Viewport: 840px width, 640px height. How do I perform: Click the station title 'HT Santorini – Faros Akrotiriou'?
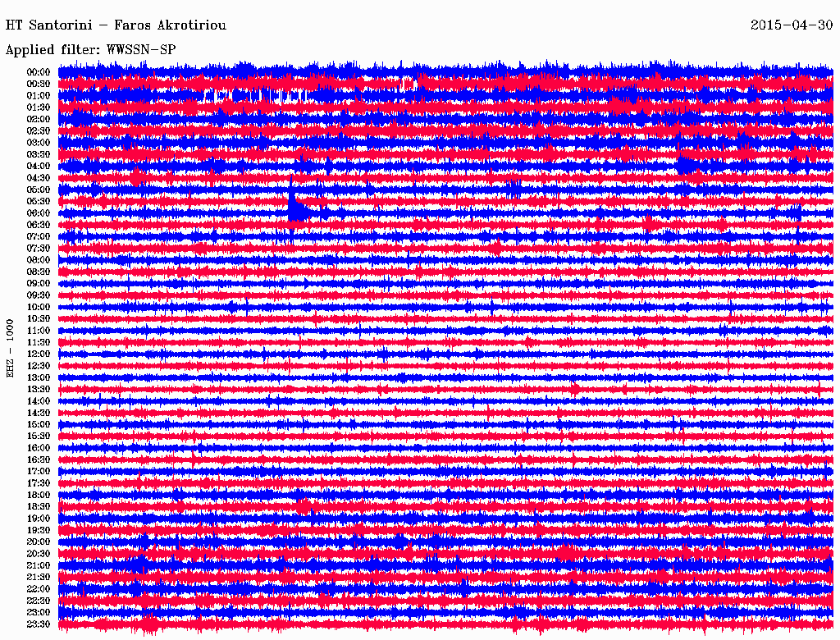116,25
